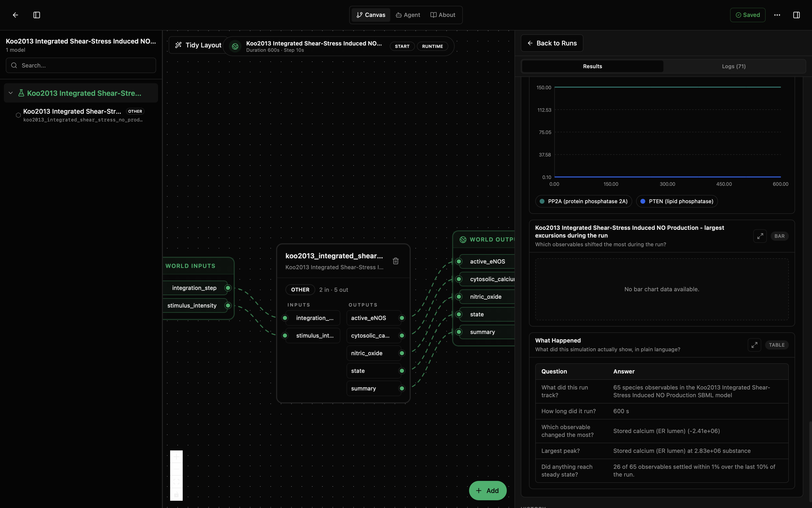Viewport: 812px width, 508px height.
Task: Toggle the PP2A (protein phosphatase 2A) legend series
Action: [x=583, y=201]
